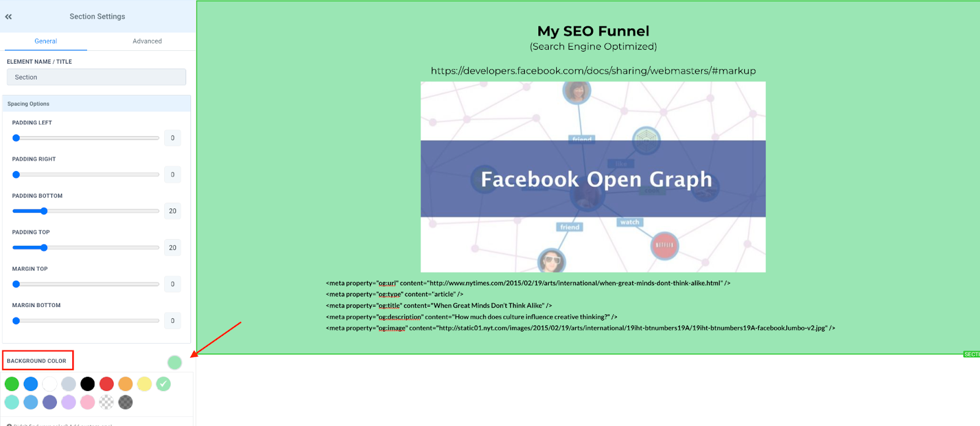Switch to the Advanced tab
Viewport: 980px width, 426px height.
pos(147,41)
